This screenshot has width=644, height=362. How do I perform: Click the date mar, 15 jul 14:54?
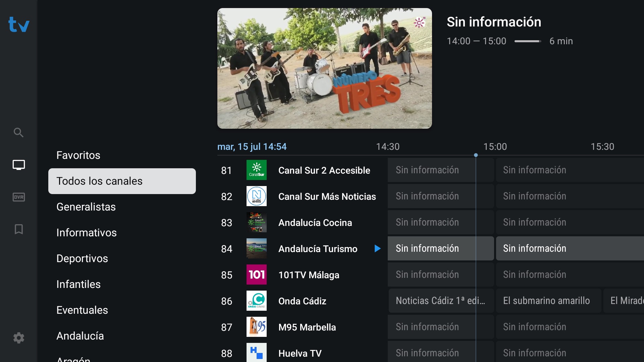pos(252,146)
